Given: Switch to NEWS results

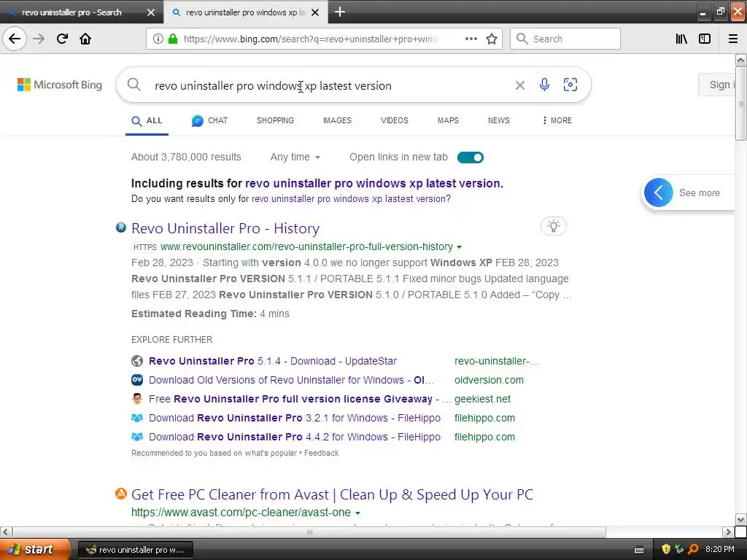Looking at the screenshot, I should (x=499, y=120).
